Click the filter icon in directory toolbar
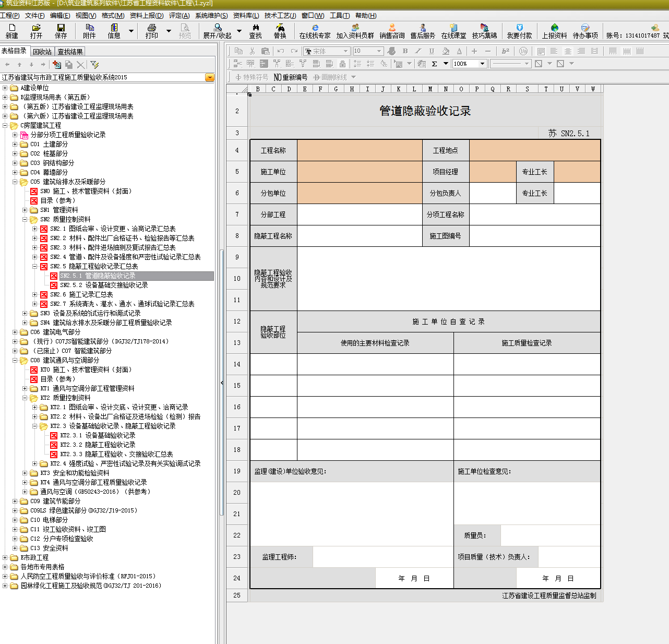 [x=94, y=65]
